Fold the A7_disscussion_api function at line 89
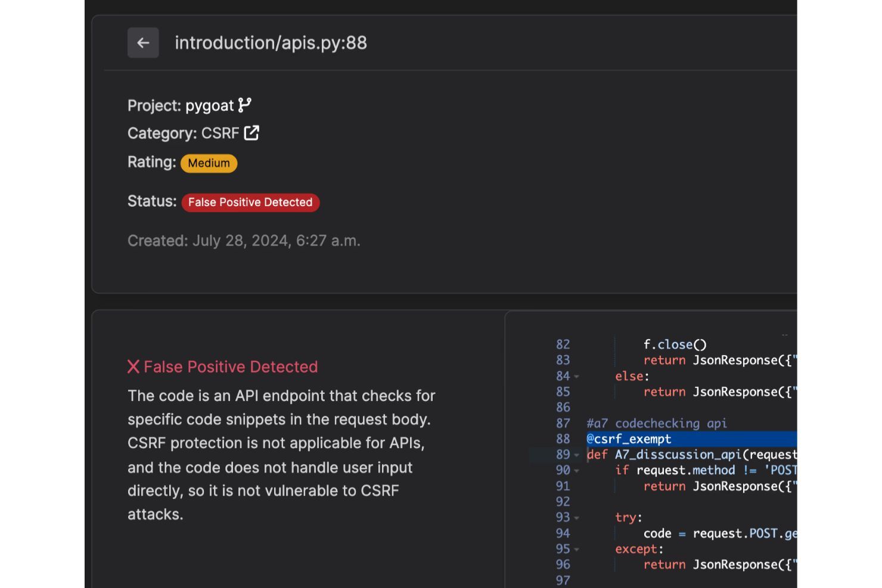Viewport: 882px width, 588px height. (577, 455)
